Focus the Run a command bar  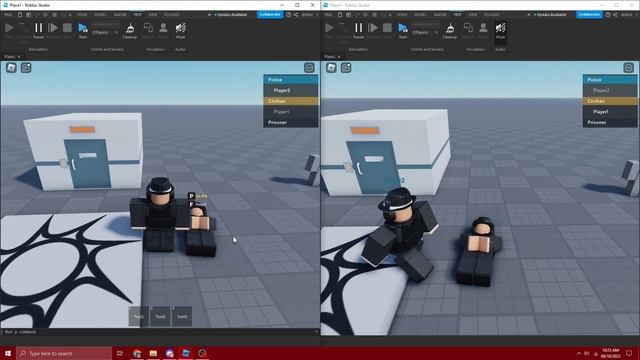(159, 332)
